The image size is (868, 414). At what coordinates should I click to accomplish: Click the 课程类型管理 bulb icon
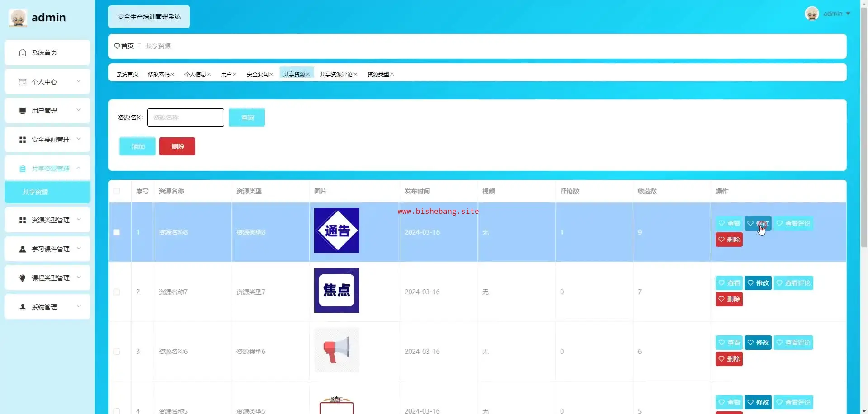pyautogui.click(x=23, y=278)
